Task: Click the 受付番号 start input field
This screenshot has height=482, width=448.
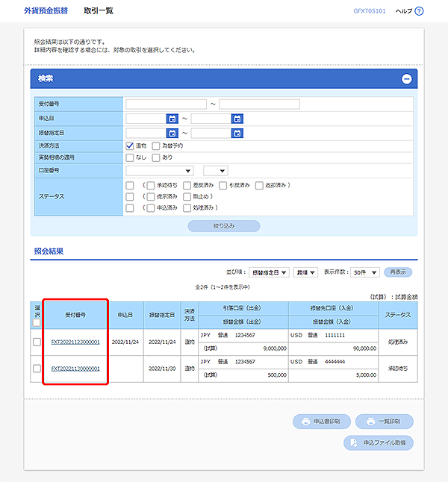Action: pyautogui.click(x=167, y=104)
